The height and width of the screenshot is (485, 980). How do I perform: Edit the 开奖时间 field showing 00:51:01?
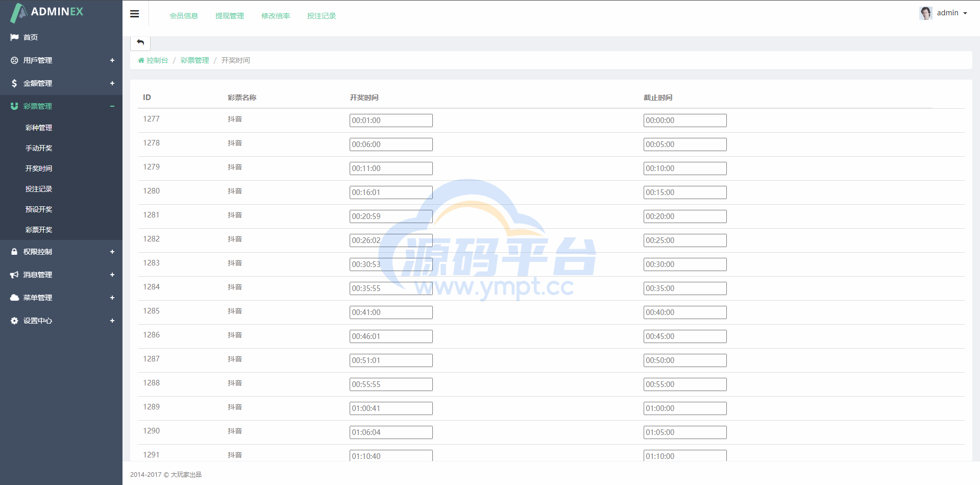391,360
